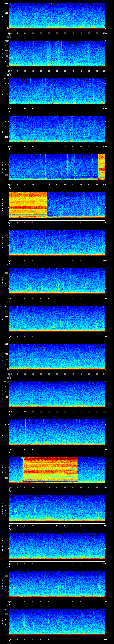Image resolution: width=114 pixels, height=644 pixels.
Task: Click the 10:26:00 start time label
Action: 9,487
